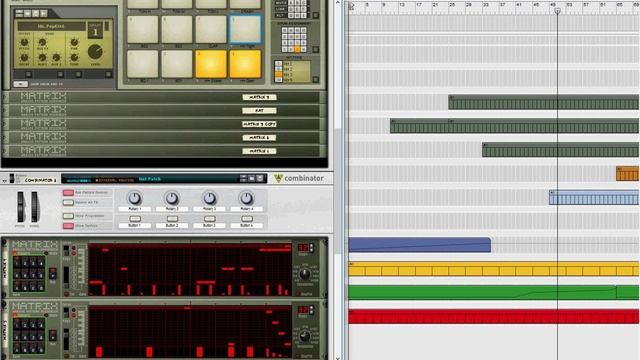The image size is (640, 360).
Task: Click the Combinator logo
Action: (299, 178)
